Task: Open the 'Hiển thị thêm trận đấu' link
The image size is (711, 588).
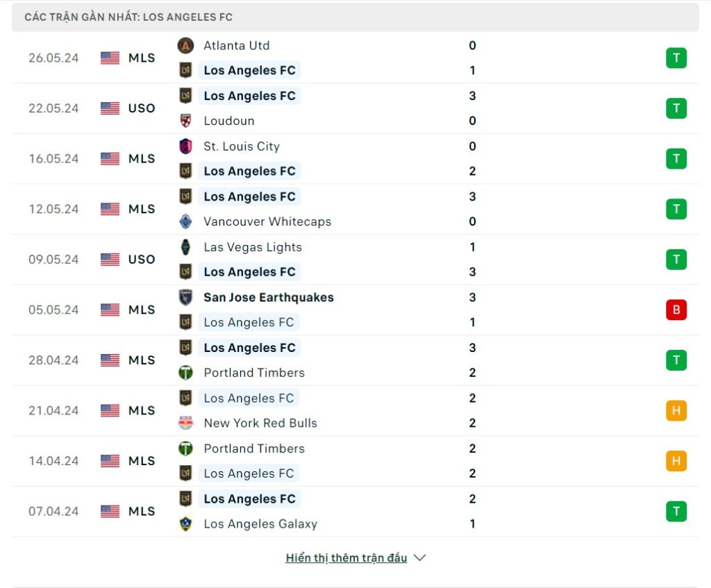Action: tap(346, 557)
